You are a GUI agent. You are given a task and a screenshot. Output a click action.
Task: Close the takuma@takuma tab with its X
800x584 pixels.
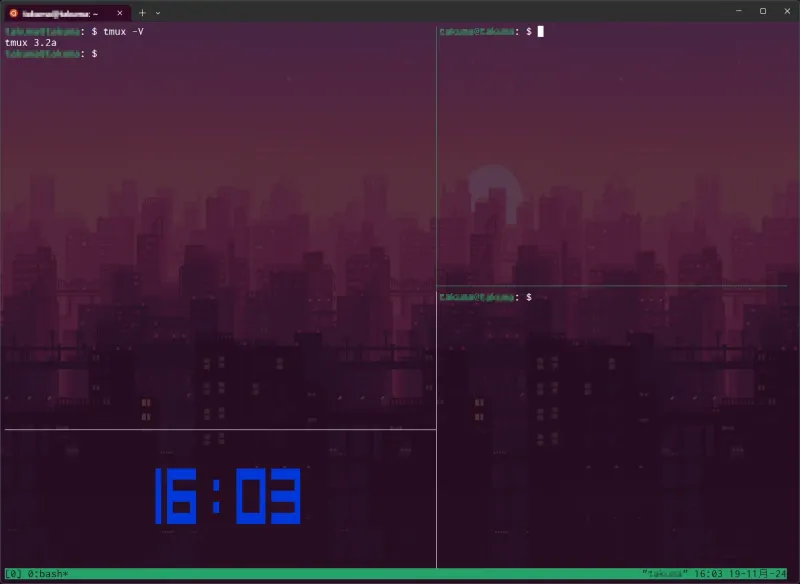119,13
